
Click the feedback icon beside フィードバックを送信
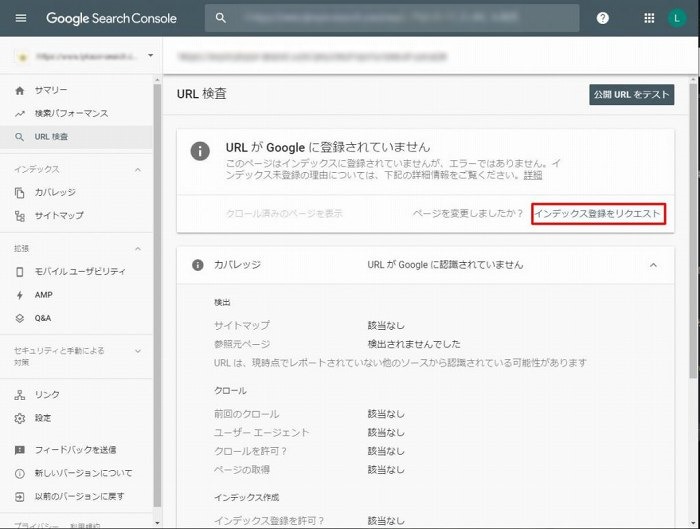click(x=20, y=450)
